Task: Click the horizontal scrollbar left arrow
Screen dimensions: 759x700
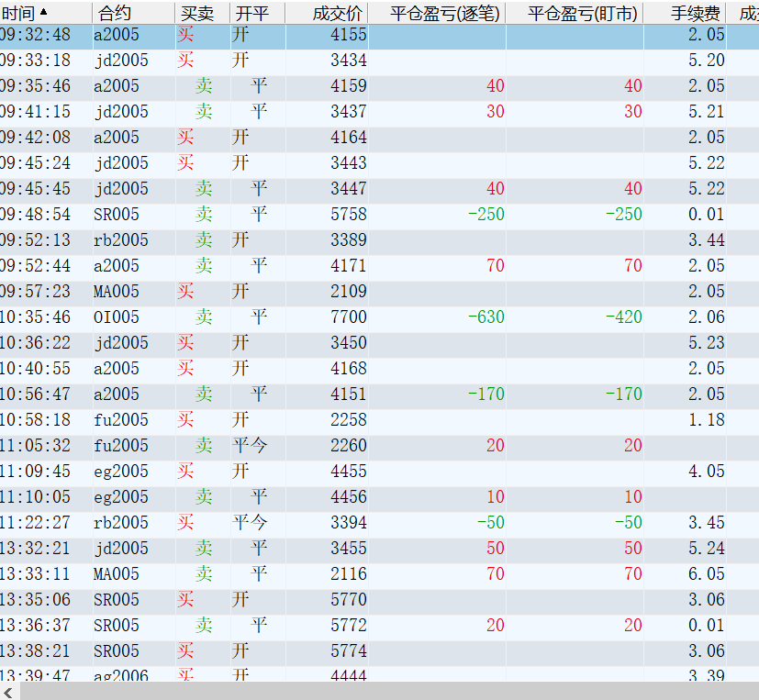Action: [x=8, y=692]
